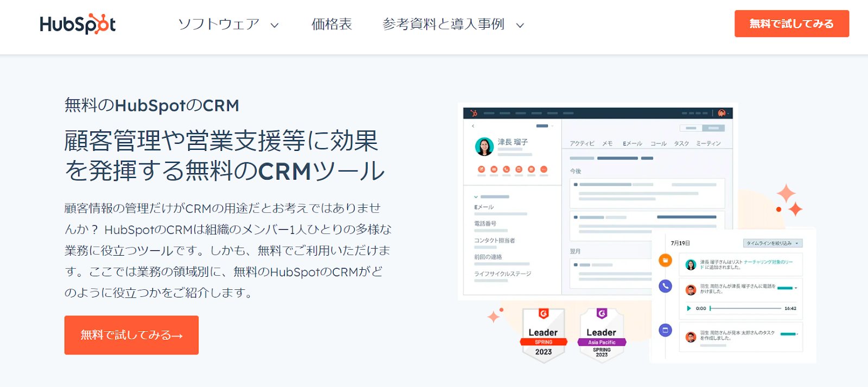Switch to the アクティビ tab
Image resolution: width=868 pixels, height=387 pixels.
[x=582, y=144]
